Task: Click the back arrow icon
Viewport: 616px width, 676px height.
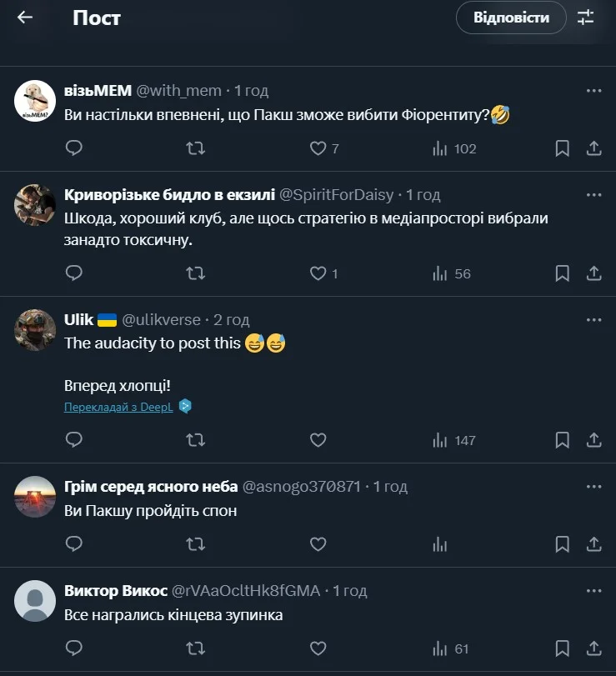Action: coord(25,18)
